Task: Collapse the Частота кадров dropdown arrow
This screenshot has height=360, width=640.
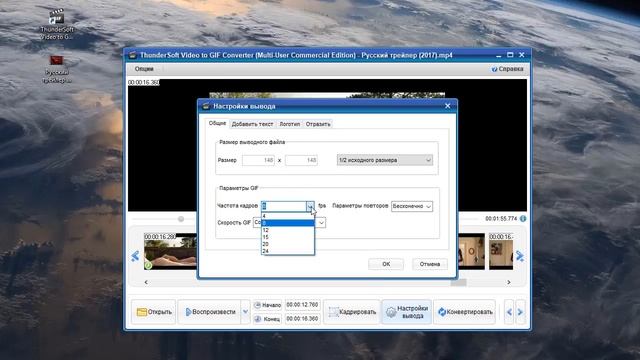Action: [310, 206]
